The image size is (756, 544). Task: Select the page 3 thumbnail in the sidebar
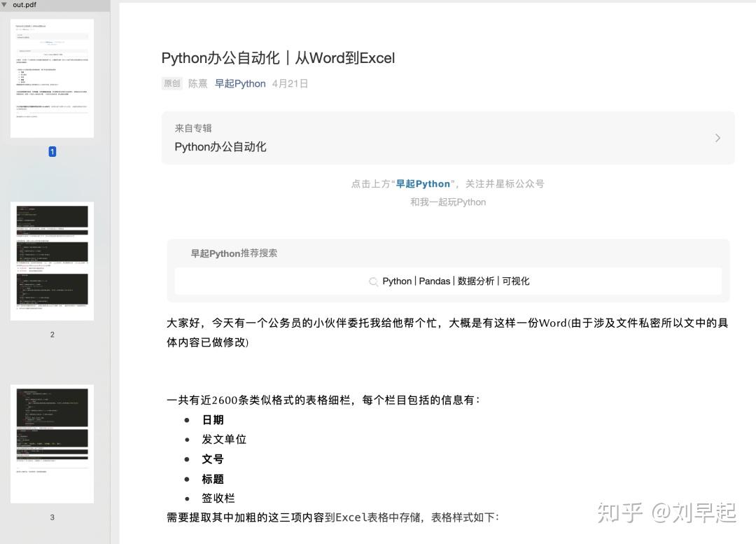coord(52,442)
